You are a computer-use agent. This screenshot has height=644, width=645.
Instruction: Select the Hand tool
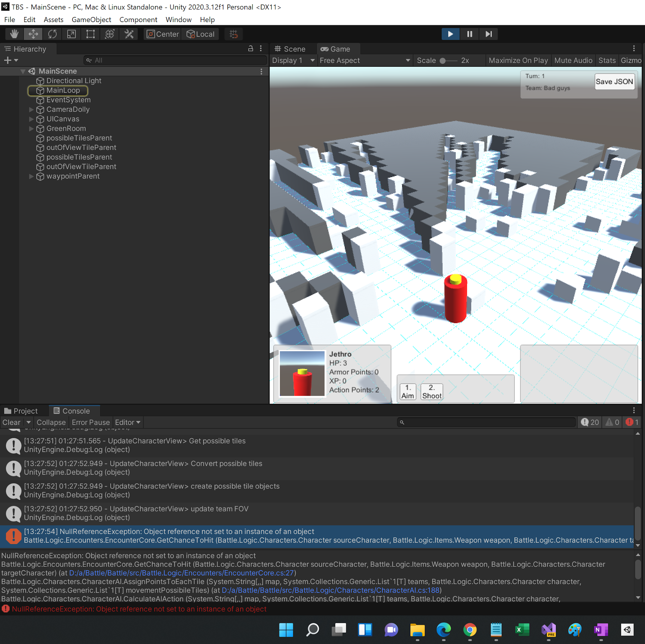(x=14, y=34)
